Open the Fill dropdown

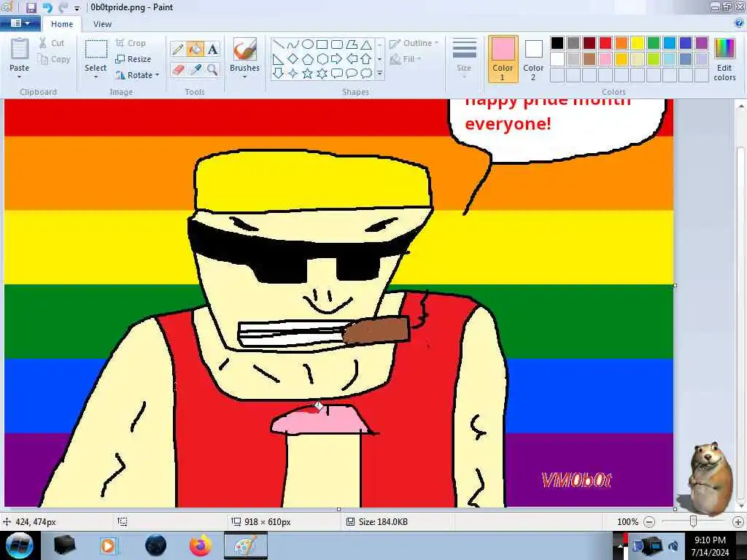coord(406,59)
